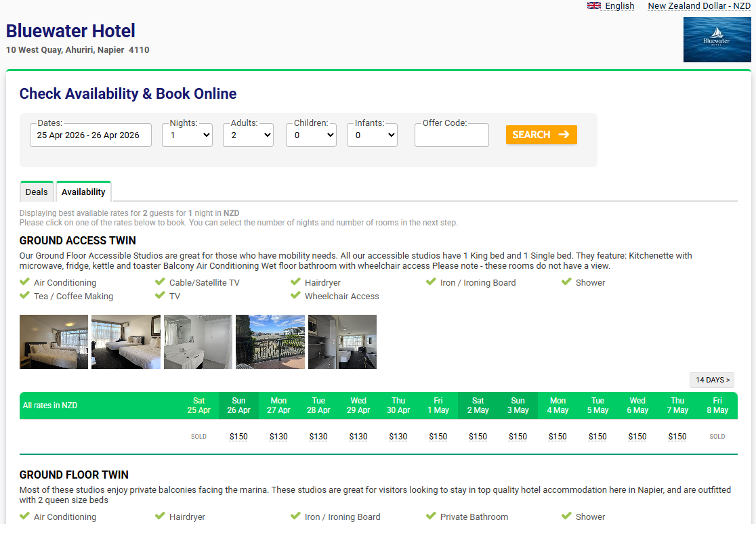Change currency from New Zealand Dollar - NZD

point(699,6)
